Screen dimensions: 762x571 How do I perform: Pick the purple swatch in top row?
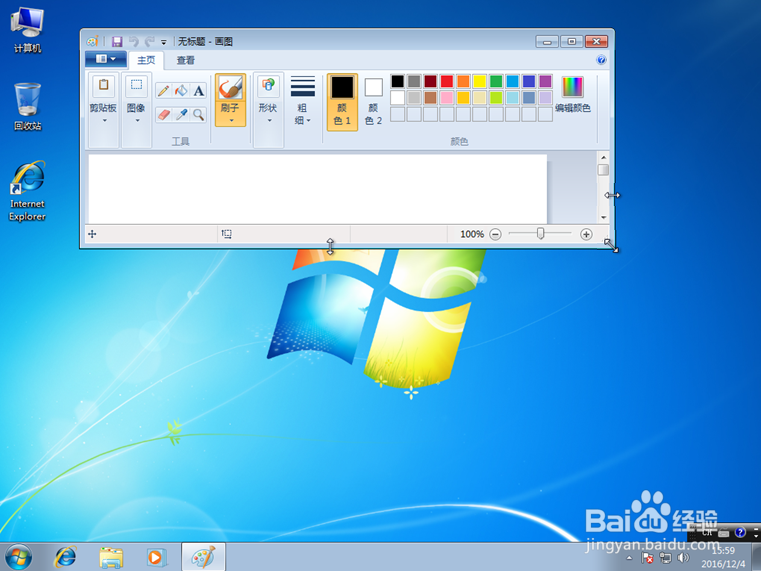click(x=545, y=81)
